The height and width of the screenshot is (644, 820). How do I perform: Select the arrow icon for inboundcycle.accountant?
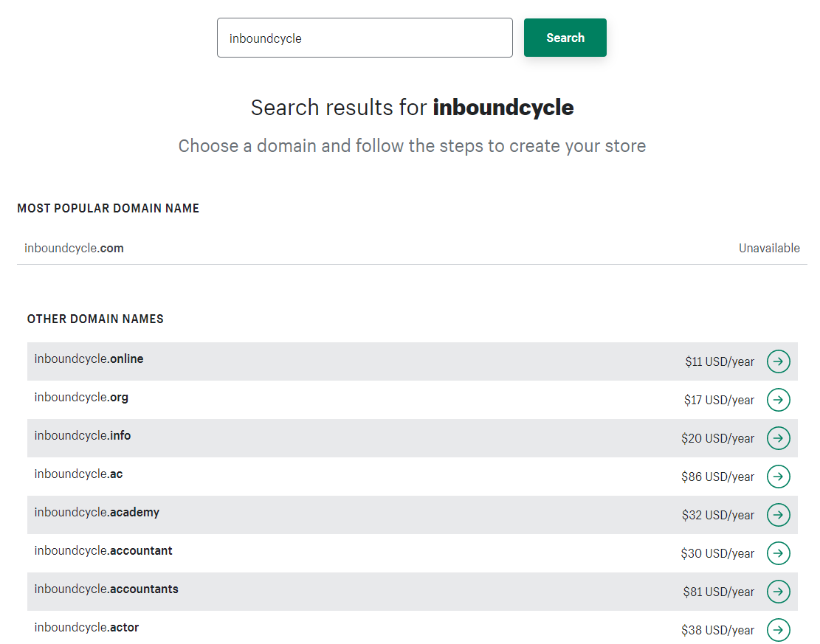pos(778,553)
